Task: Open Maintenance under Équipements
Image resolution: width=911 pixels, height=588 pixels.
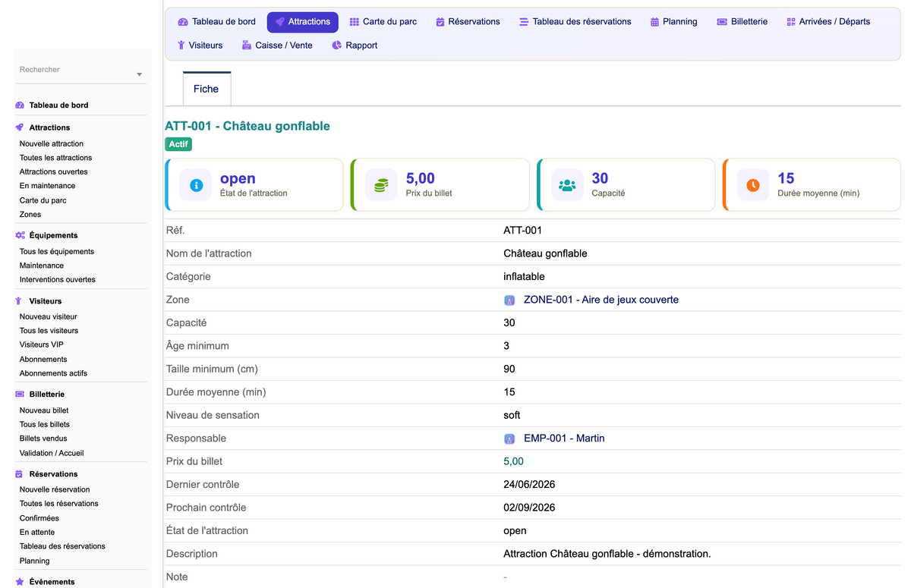Action: coord(42,266)
